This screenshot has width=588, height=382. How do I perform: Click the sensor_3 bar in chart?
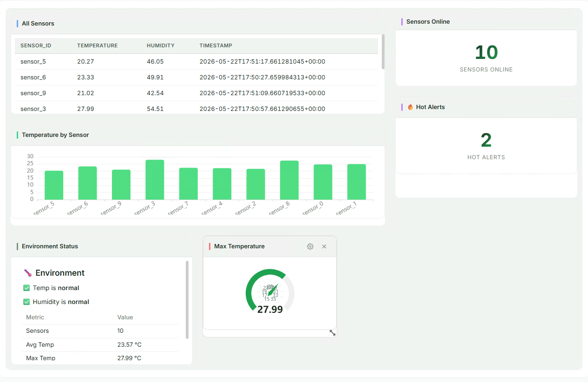tap(155, 180)
